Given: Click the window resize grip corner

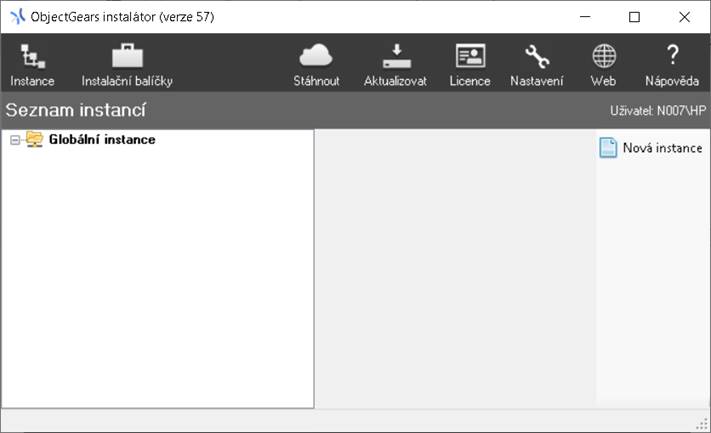Looking at the screenshot, I should (702, 424).
